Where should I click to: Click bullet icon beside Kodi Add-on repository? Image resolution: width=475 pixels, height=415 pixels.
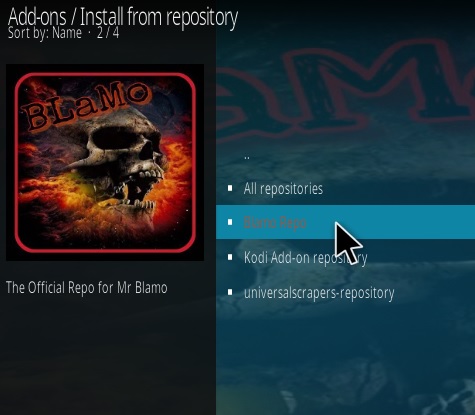pyautogui.click(x=230, y=257)
